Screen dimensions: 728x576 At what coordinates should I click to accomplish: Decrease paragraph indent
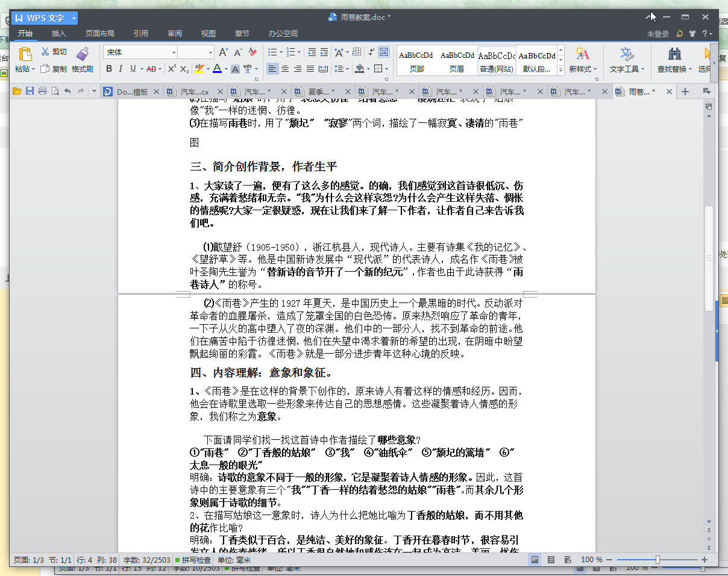(312, 52)
